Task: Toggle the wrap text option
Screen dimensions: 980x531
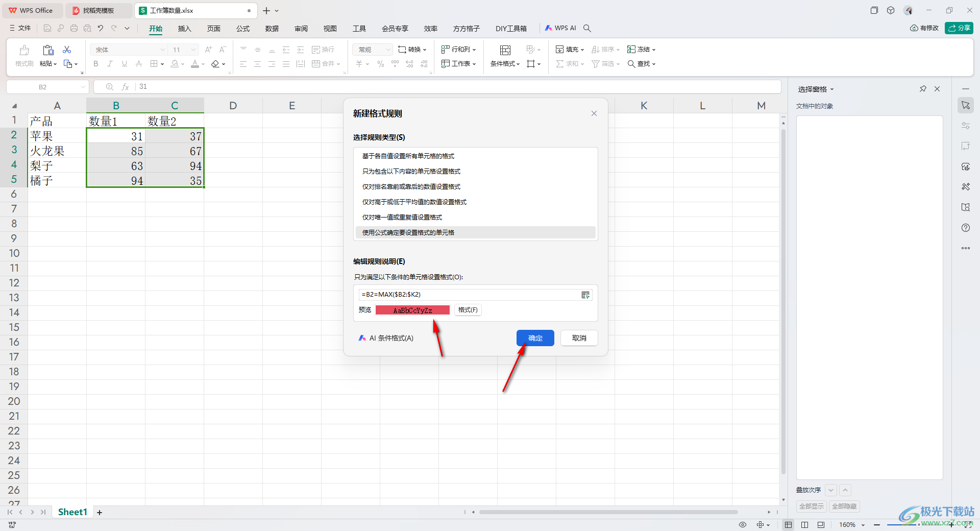Action: 323,50
